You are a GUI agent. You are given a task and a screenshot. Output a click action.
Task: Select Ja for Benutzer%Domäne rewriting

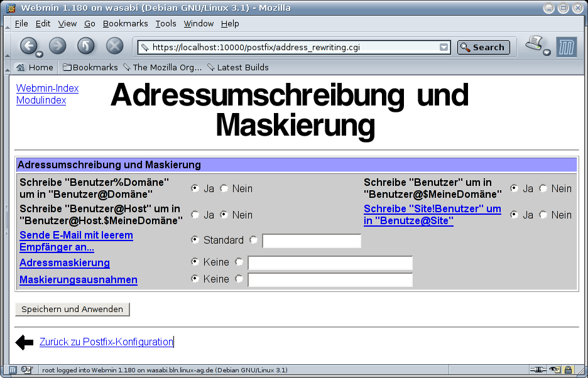click(x=195, y=188)
